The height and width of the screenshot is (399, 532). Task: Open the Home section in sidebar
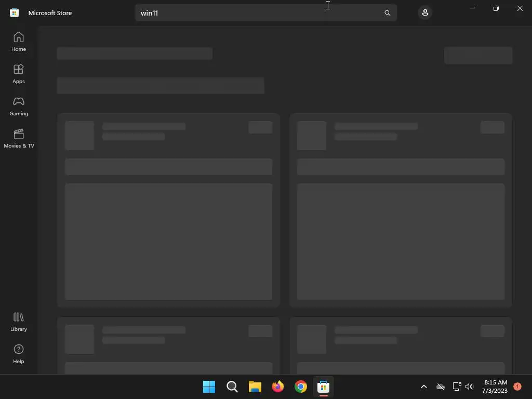(19, 42)
